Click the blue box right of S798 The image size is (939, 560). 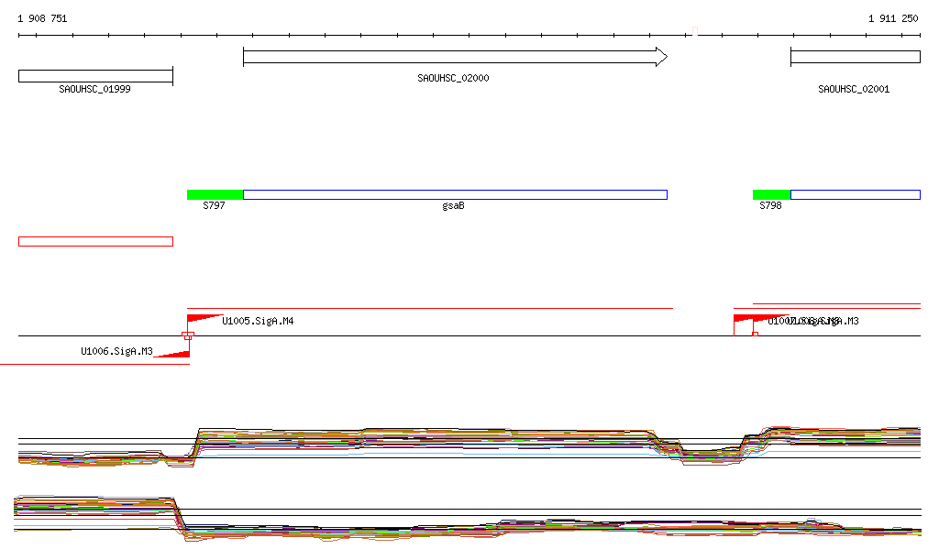[x=856, y=194]
